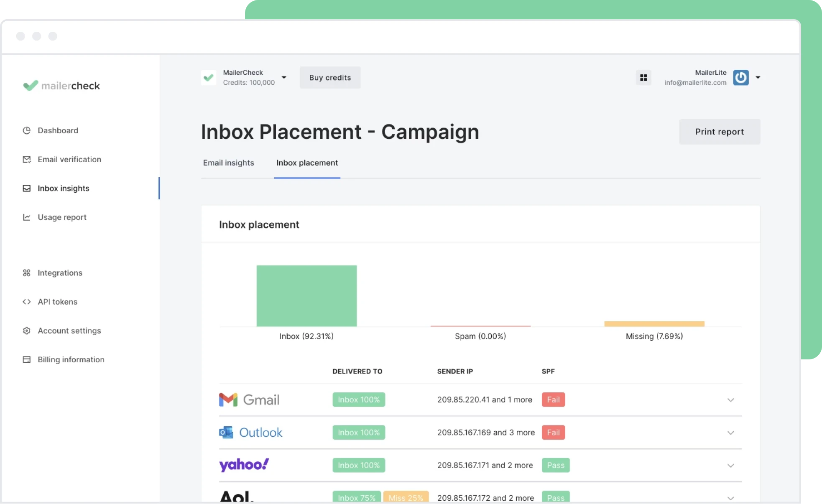Open the apps grid icon in header

point(643,78)
